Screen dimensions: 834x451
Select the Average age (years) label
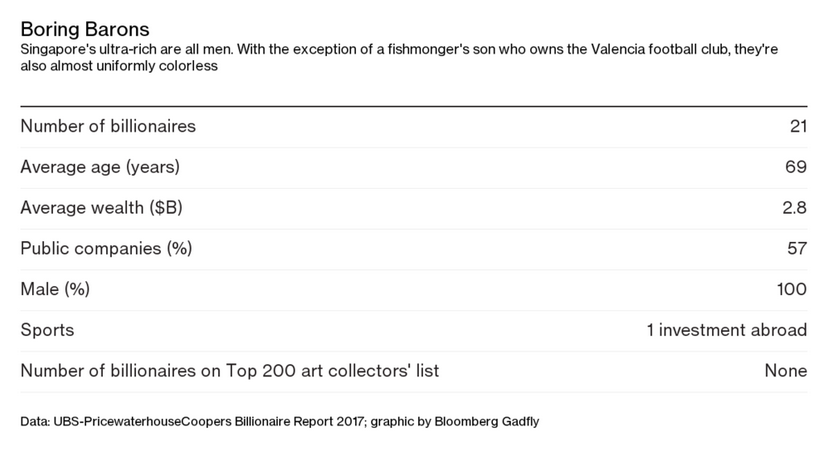(100, 167)
